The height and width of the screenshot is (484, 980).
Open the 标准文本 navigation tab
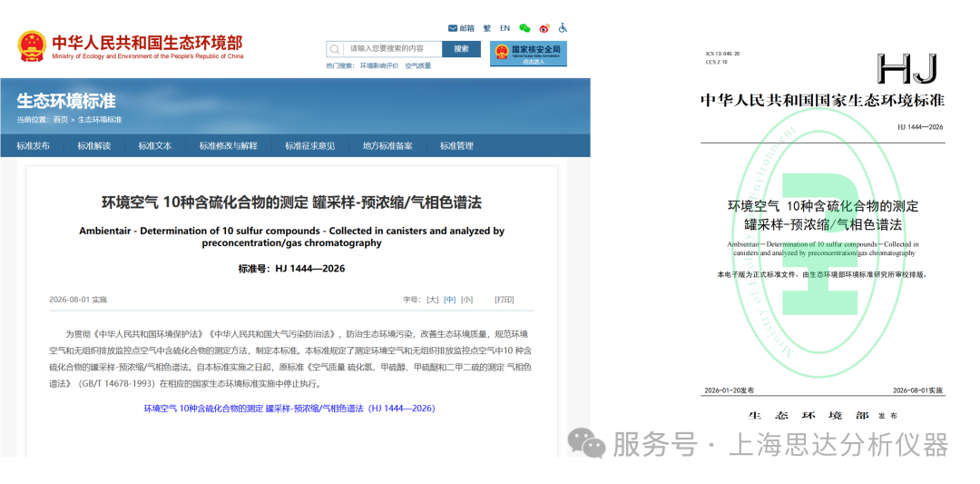155,146
